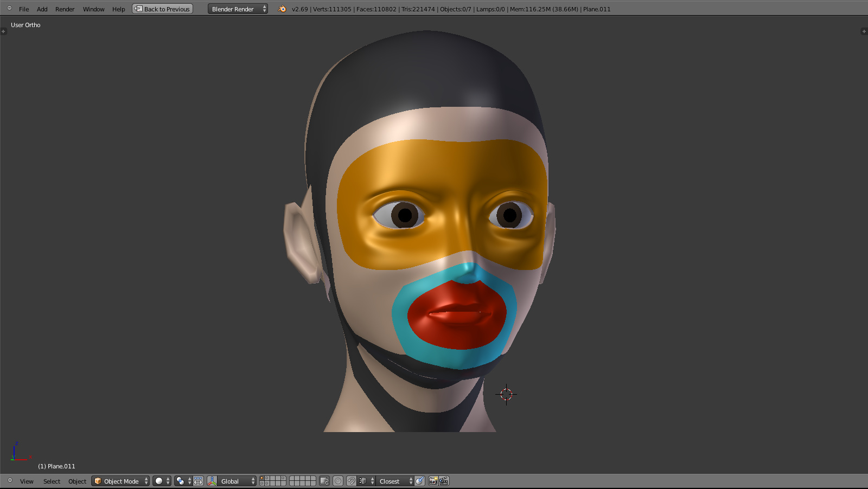Click the Verts:111305 statistic
Image resolution: width=868 pixels, height=489 pixels.
[x=332, y=9]
